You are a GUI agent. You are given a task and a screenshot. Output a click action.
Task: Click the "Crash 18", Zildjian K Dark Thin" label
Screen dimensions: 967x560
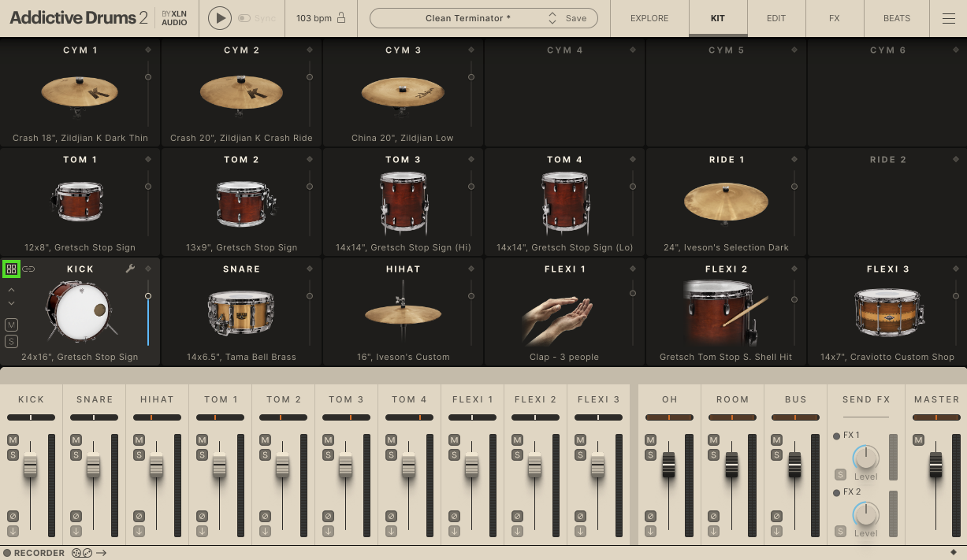80,138
